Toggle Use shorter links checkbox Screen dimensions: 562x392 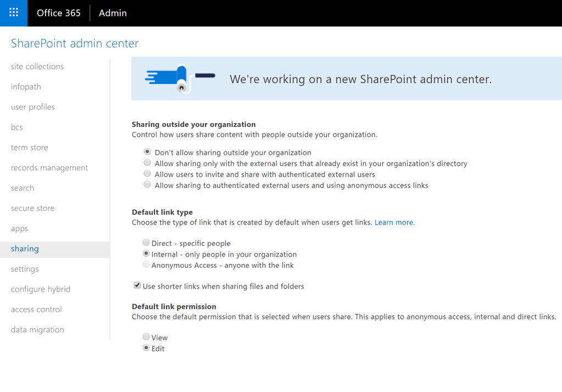click(137, 285)
